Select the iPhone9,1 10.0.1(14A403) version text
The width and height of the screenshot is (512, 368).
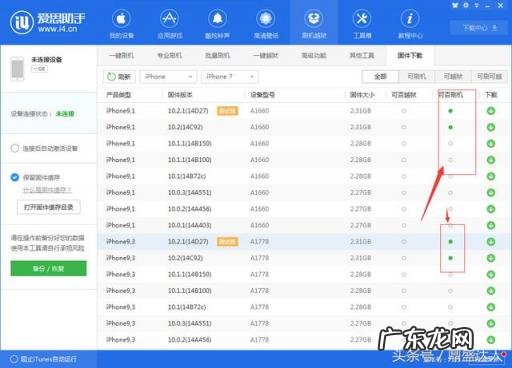[189, 225]
